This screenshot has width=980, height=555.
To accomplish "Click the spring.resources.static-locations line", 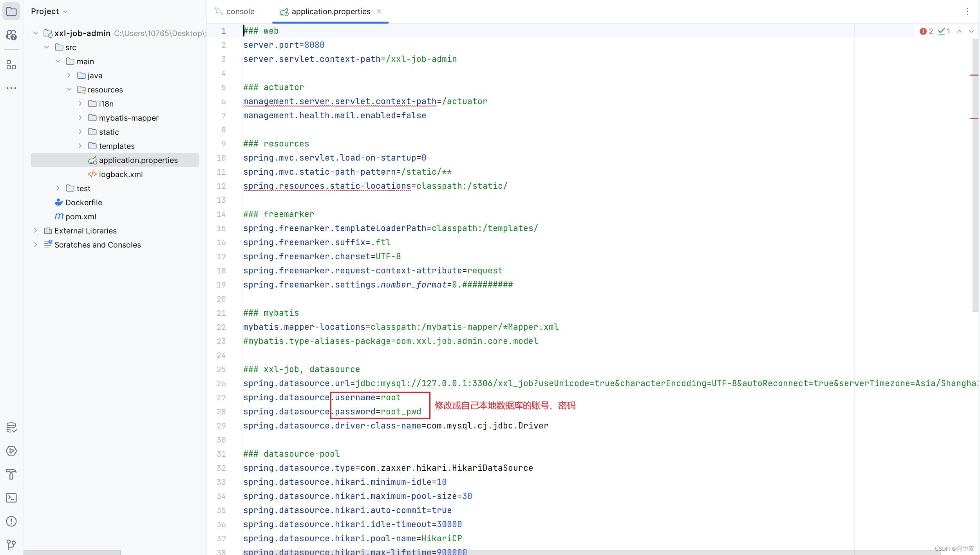I will click(x=375, y=186).
